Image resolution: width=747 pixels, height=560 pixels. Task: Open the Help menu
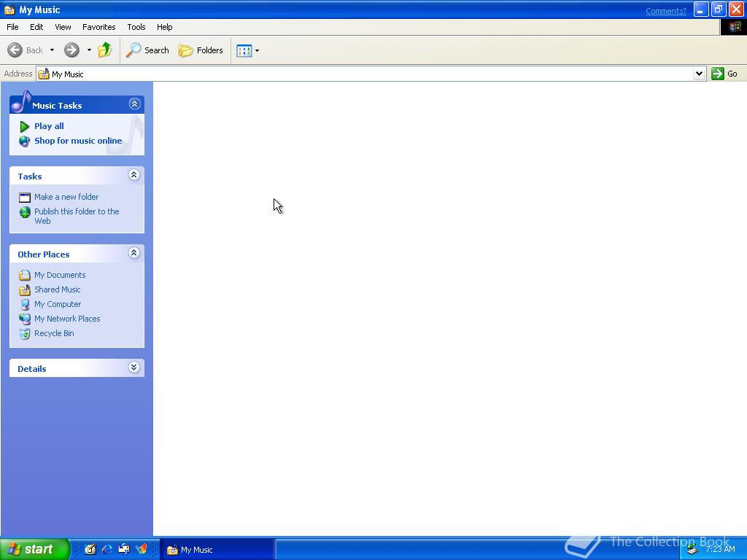click(164, 27)
